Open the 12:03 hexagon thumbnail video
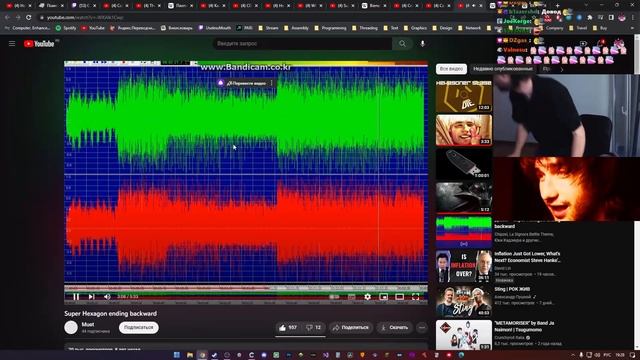Image resolution: width=640 pixels, height=360 pixels. tap(464, 96)
